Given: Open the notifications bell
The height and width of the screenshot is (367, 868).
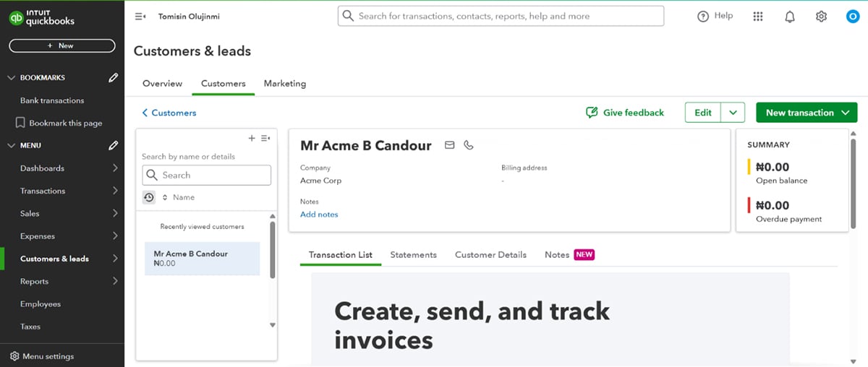Looking at the screenshot, I should tap(790, 16).
